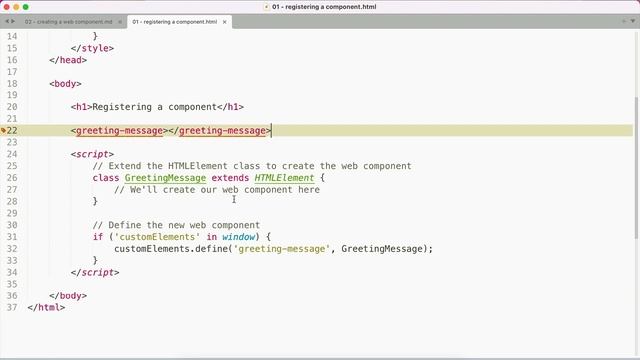Click the GreetingMessage class name on line 26

165,178
